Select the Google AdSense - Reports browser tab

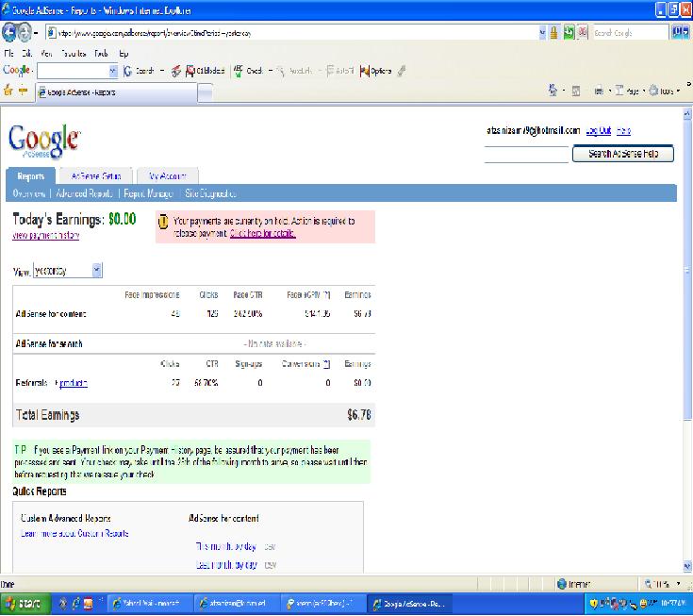[x=116, y=92]
